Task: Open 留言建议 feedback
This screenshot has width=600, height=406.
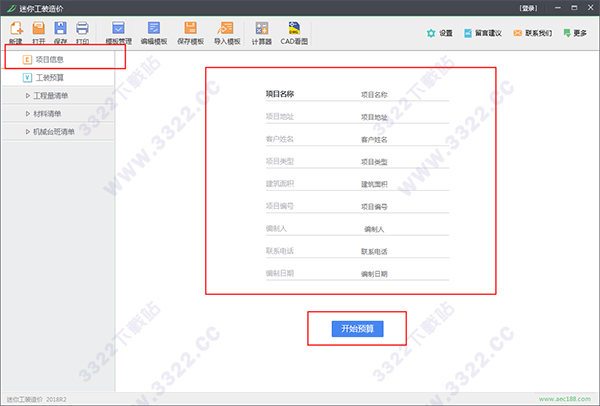Action: click(x=483, y=33)
